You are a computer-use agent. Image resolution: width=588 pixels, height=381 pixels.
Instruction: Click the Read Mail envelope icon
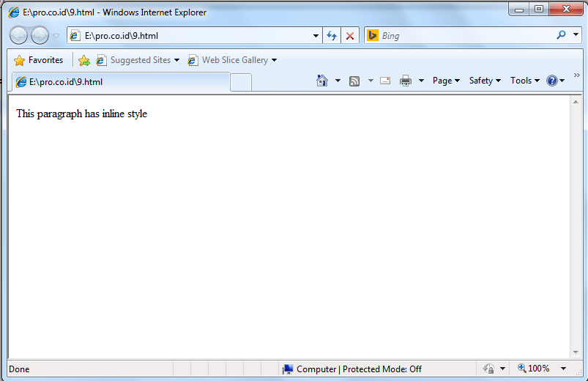[x=385, y=81]
